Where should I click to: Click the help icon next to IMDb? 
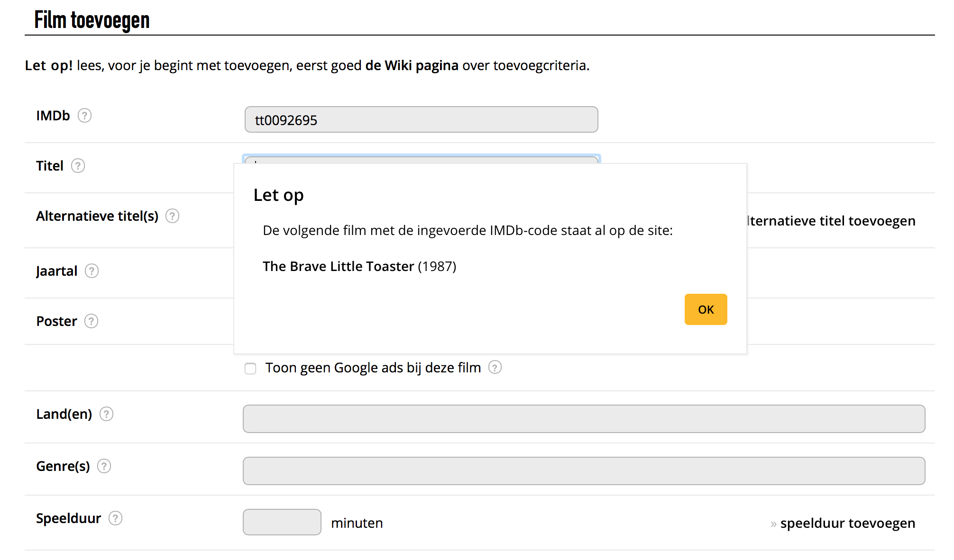(84, 116)
